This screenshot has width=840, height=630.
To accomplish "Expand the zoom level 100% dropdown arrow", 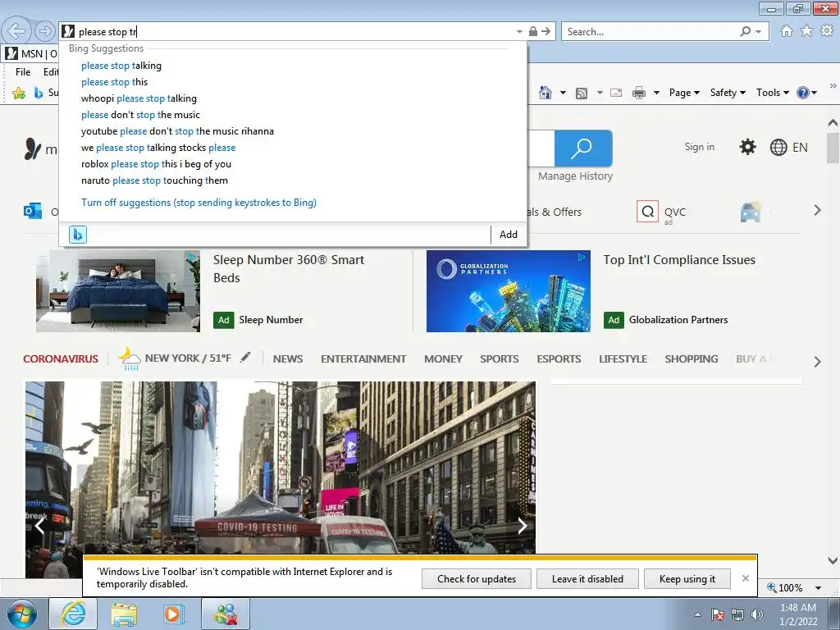I will (818, 588).
